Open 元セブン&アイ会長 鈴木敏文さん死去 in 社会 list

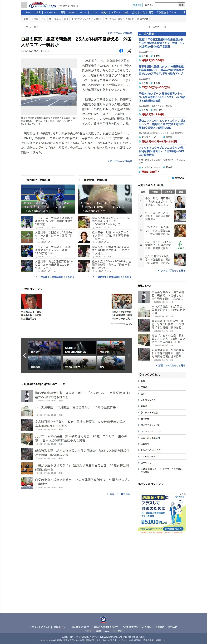click(x=77, y=439)
